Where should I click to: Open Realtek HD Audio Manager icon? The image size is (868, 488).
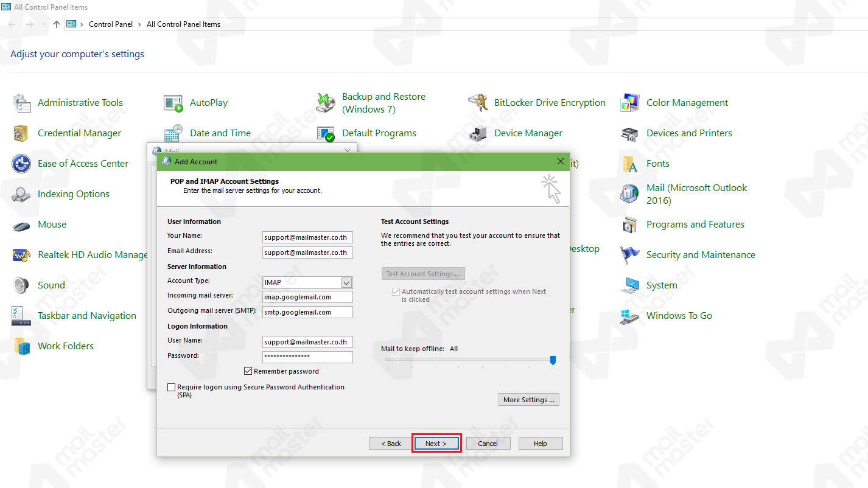21,255
